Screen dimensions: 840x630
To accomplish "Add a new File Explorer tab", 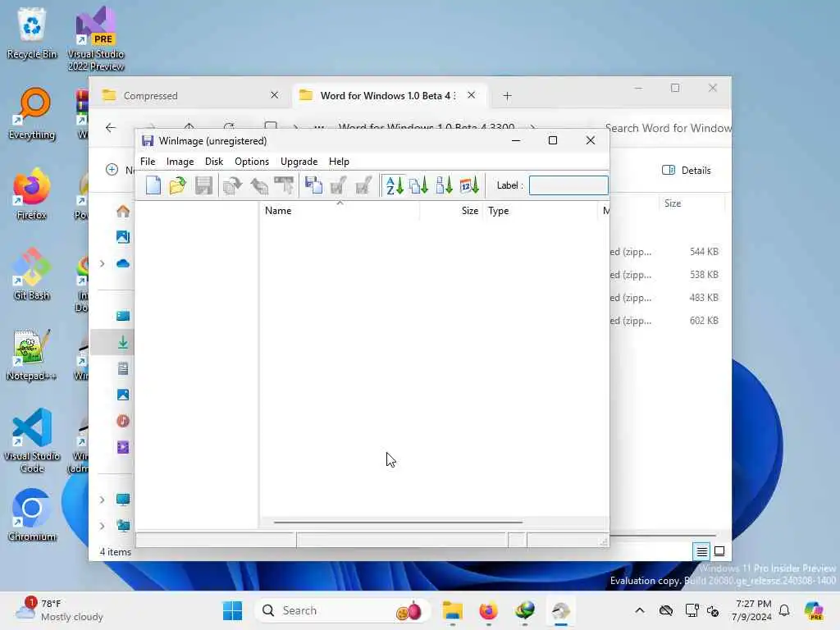I will [507, 96].
